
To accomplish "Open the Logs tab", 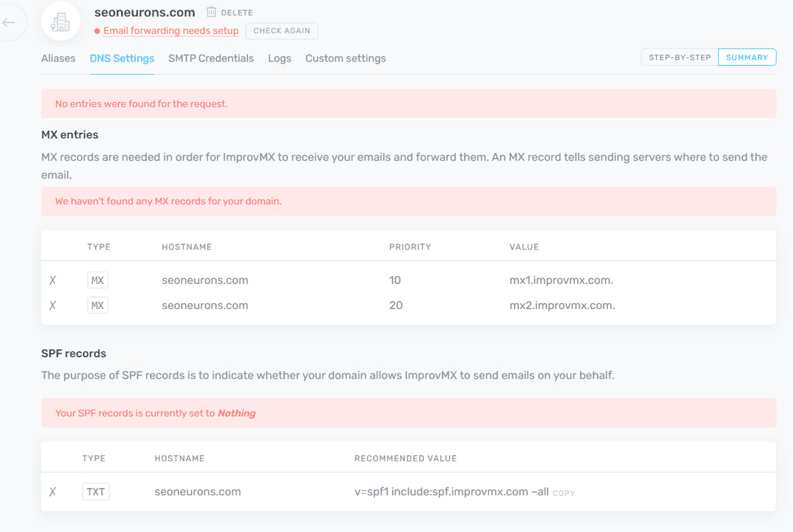I will (x=280, y=58).
